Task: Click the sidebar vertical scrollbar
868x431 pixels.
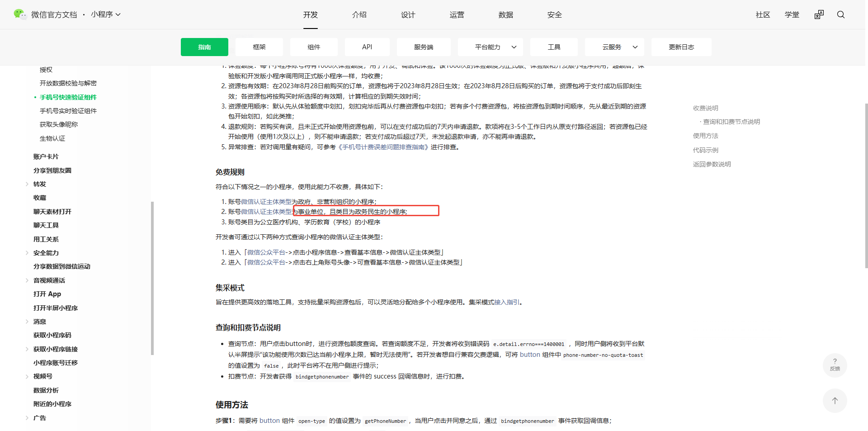Action: click(152, 278)
